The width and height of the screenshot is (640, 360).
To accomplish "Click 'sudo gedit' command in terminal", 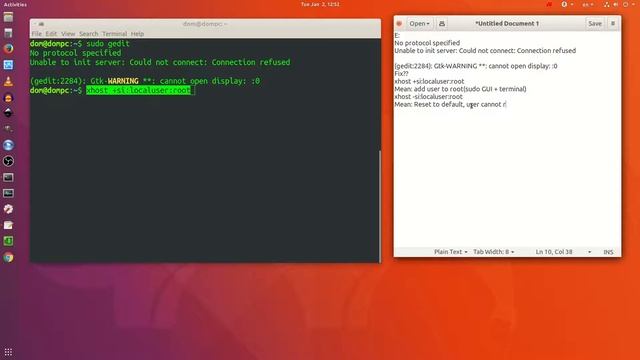I will (108, 44).
